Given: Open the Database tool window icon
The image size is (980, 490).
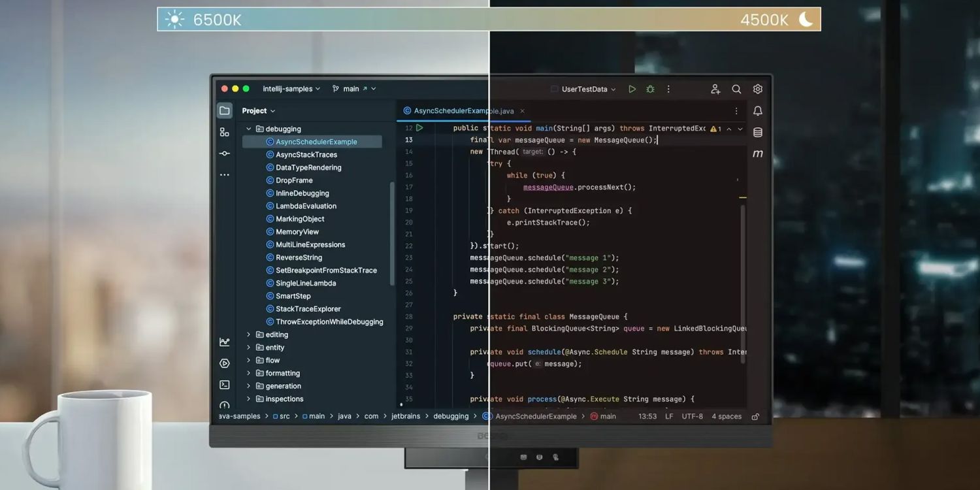Looking at the screenshot, I should [758, 133].
